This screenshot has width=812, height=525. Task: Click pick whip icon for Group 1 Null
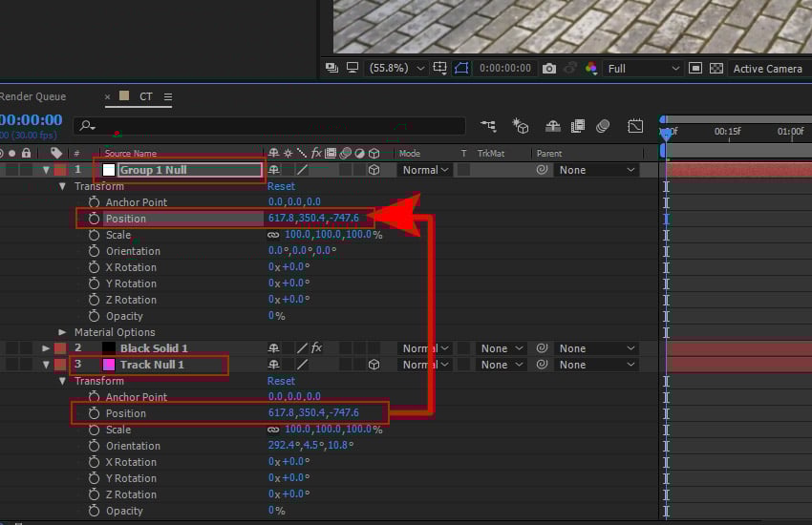pyautogui.click(x=542, y=170)
